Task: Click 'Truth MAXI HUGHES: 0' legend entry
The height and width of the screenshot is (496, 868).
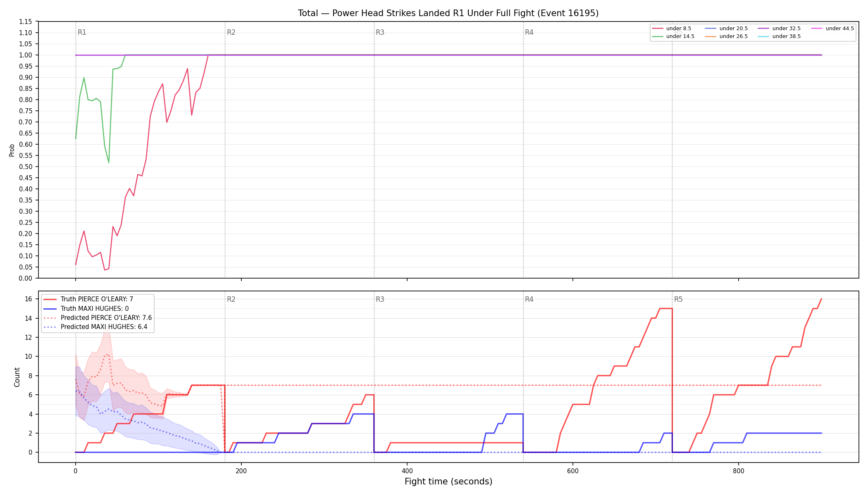Action: tap(86, 309)
